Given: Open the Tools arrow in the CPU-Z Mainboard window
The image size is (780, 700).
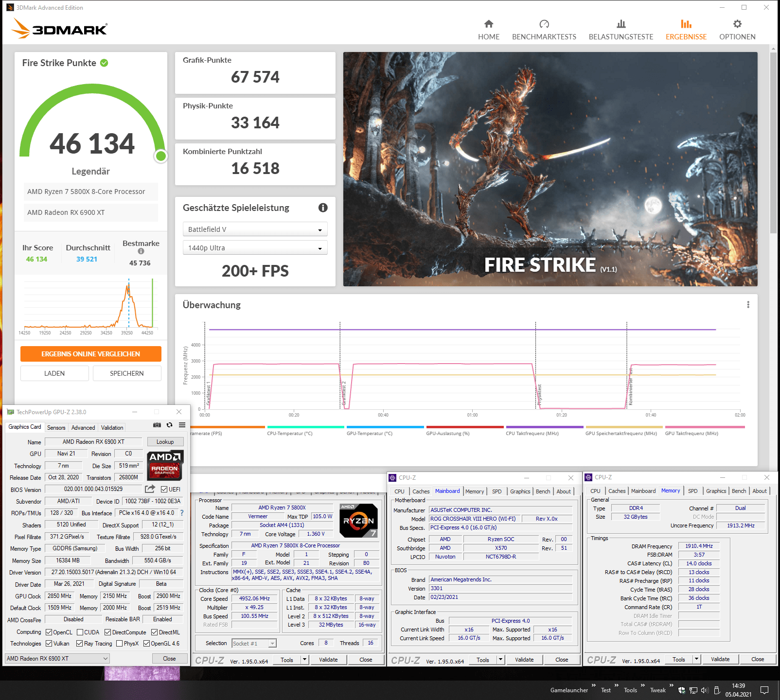Looking at the screenshot, I should (x=501, y=660).
